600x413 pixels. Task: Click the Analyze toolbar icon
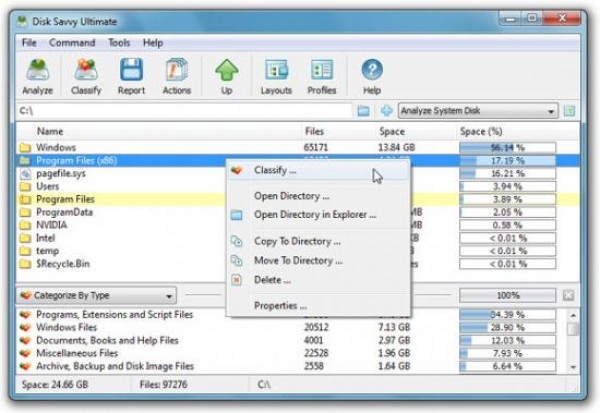click(38, 77)
